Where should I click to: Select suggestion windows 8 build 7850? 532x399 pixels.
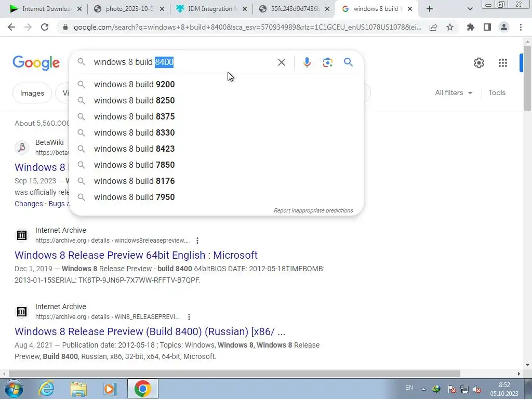coord(217,165)
